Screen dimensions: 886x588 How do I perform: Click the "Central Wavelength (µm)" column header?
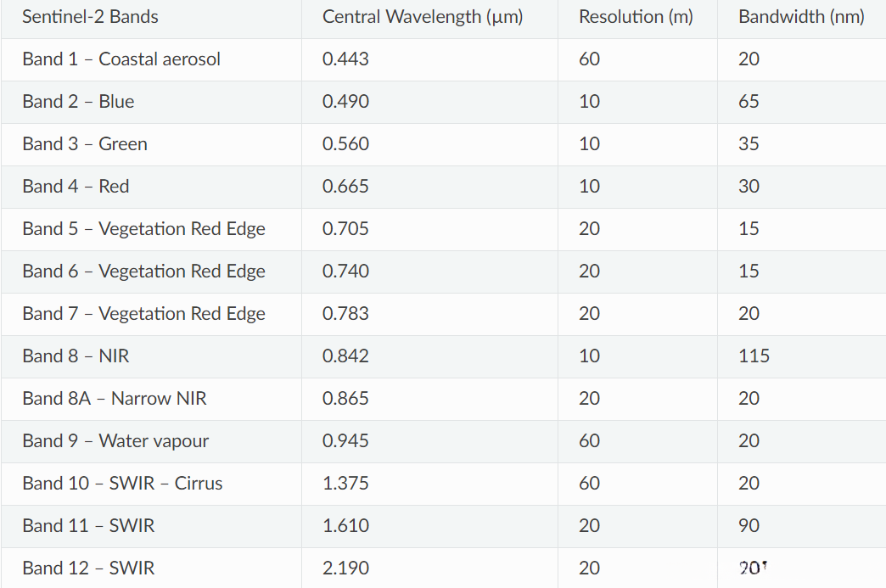422,17
